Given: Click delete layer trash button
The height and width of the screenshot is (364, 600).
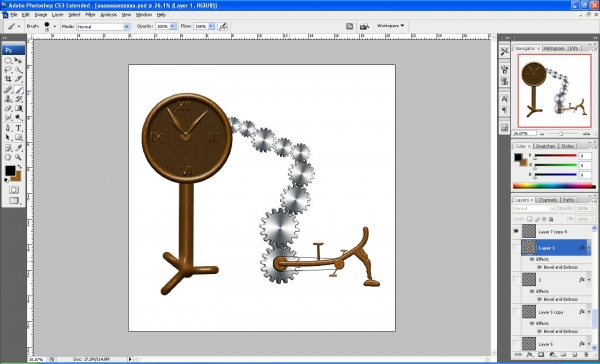Looking at the screenshot, I should point(585,355).
